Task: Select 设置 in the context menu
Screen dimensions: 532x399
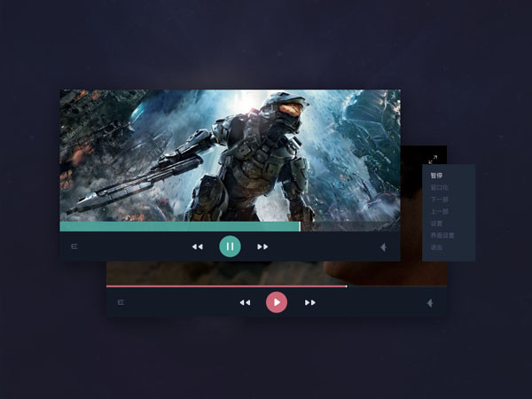Action: coord(436,223)
